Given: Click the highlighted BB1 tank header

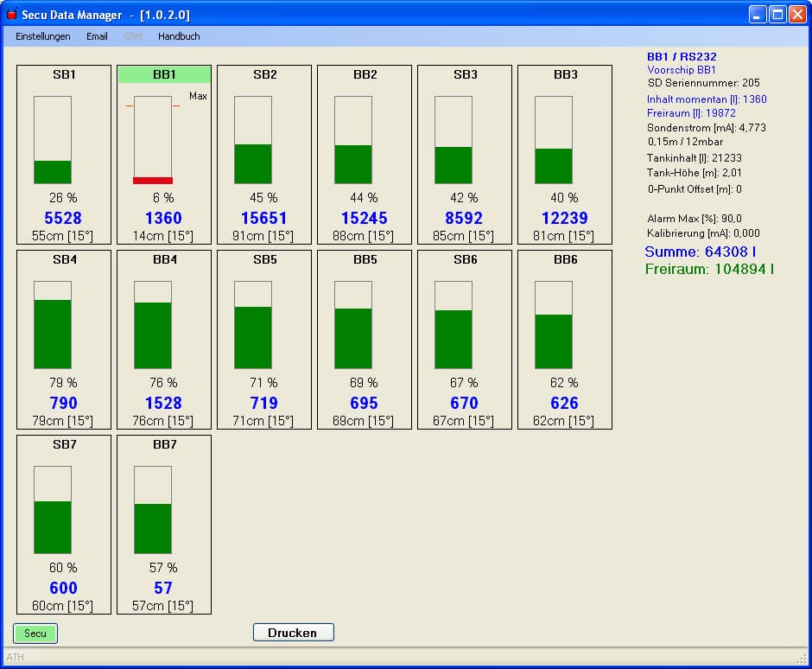Looking at the screenshot, I should 164,74.
